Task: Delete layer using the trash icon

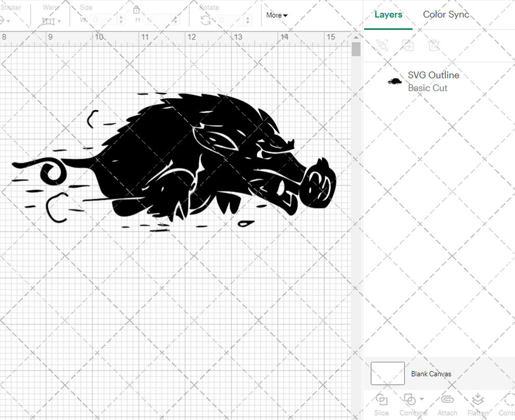Action: coord(434,45)
